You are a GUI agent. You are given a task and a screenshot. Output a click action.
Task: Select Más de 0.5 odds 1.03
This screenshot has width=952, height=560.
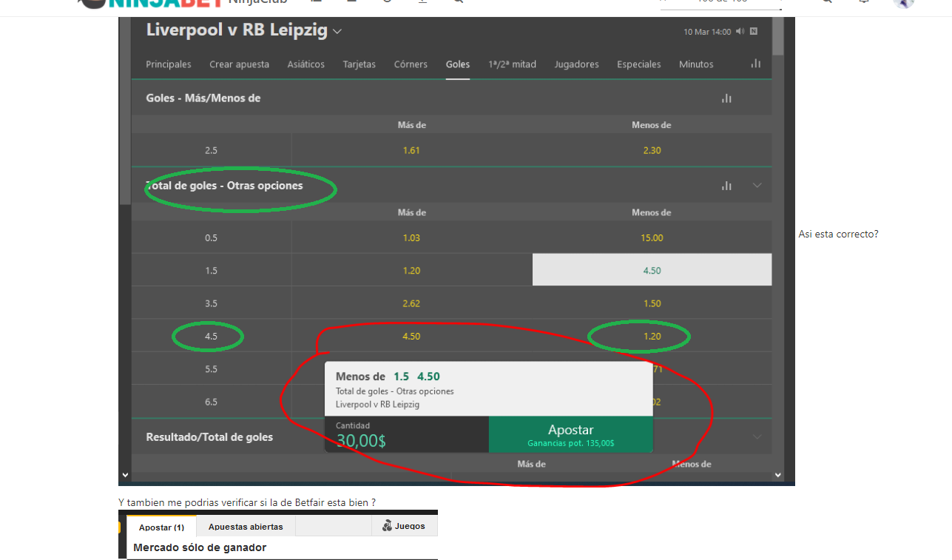[x=411, y=237]
